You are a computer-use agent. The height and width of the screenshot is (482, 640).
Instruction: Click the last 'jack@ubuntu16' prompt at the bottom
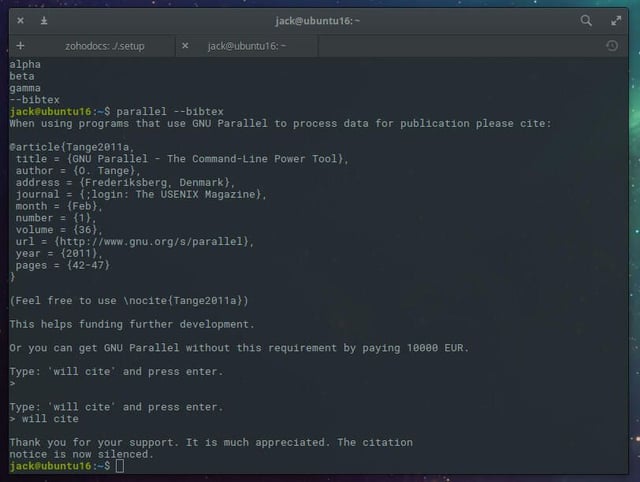(x=50, y=466)
